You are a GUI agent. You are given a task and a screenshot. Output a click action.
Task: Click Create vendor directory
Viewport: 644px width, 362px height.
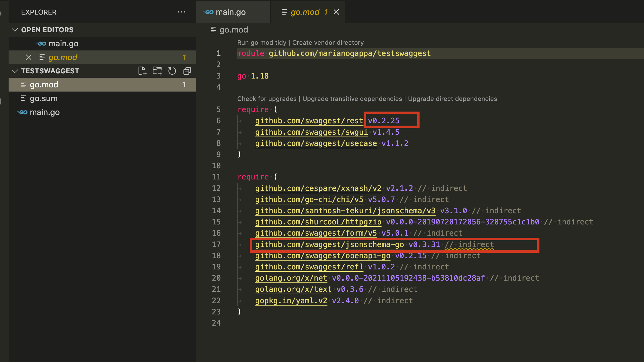pyautogui.click(x=328, y=42)
